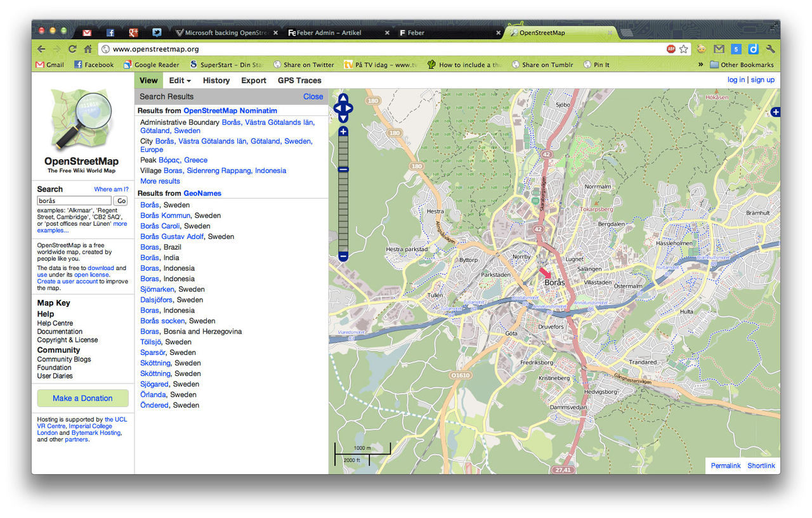Viewport: 812px width, 518px height.
Task: Go back in browser history
Action: click(x=41, y=49)
